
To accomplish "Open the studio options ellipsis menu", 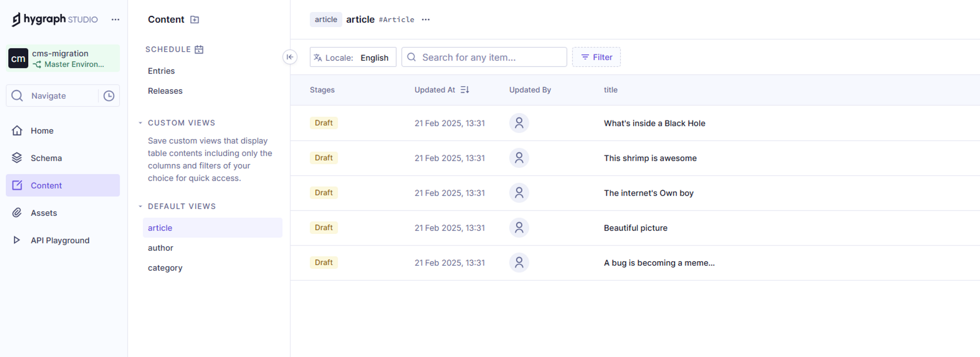I will (115, 20).
